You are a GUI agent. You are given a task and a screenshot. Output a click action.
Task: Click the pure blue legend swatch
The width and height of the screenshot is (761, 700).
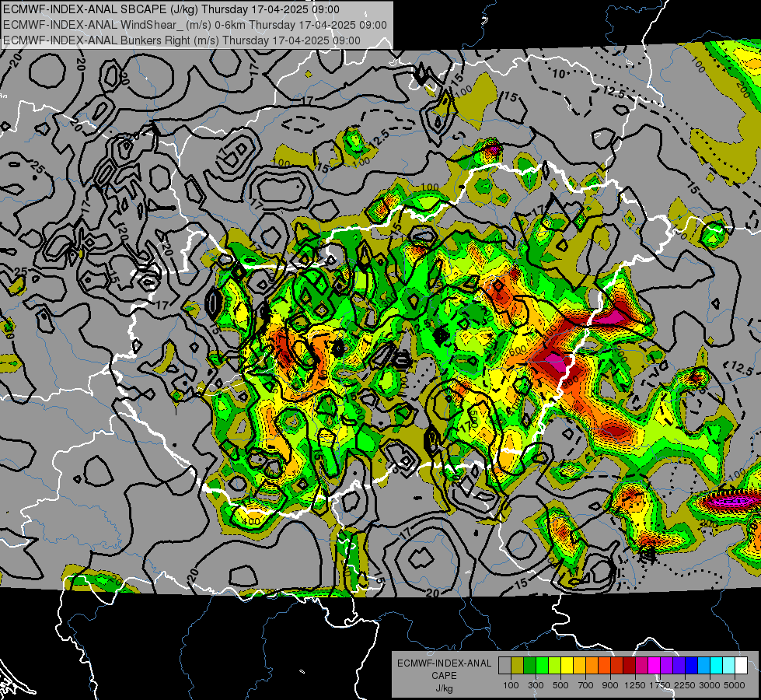click(x=691, y=665)
